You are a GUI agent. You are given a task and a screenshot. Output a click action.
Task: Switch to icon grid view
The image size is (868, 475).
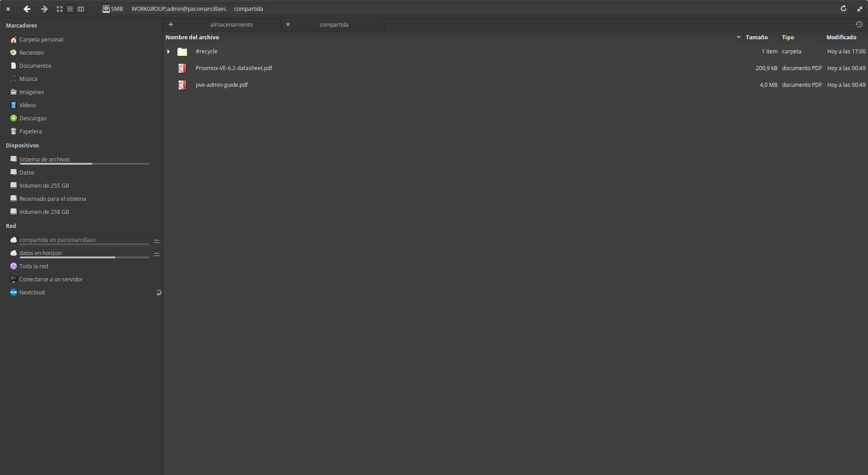(60, 9)
